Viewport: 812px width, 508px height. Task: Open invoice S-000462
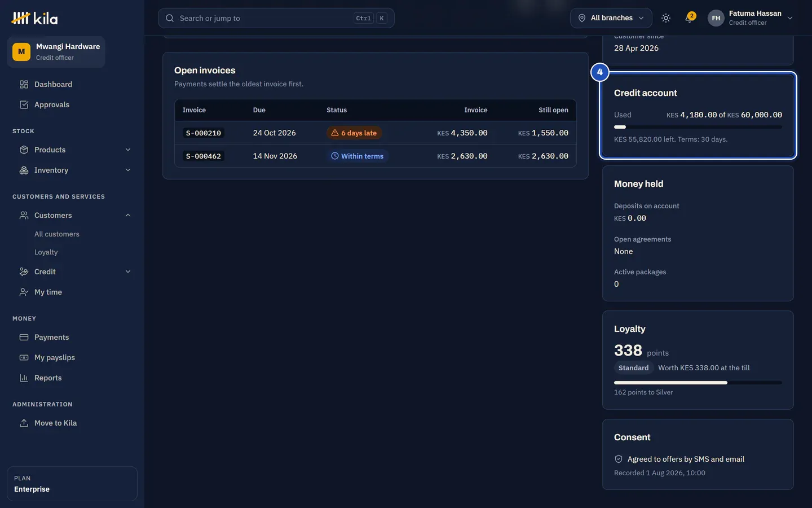click(x=204, y=156)
